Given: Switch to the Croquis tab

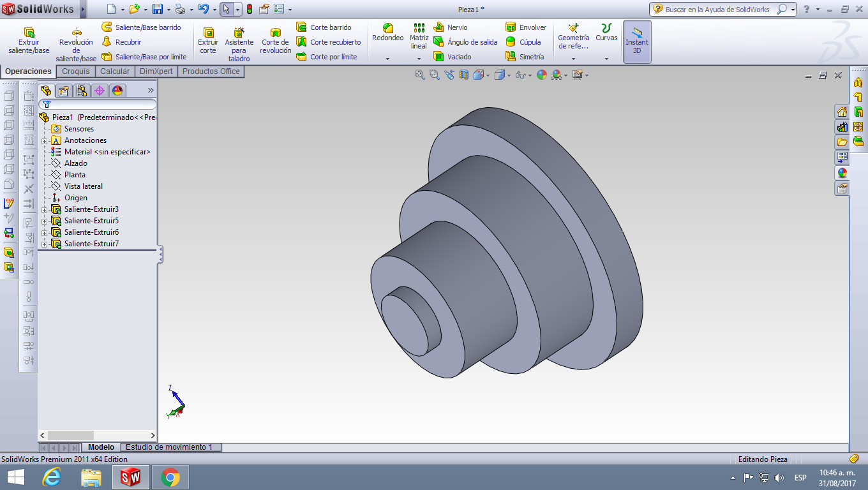Looking at the screenshot, I should tap(75, 71).
